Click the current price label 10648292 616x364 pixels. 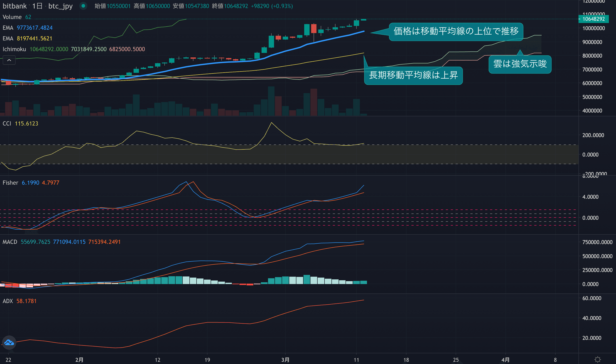593,19
